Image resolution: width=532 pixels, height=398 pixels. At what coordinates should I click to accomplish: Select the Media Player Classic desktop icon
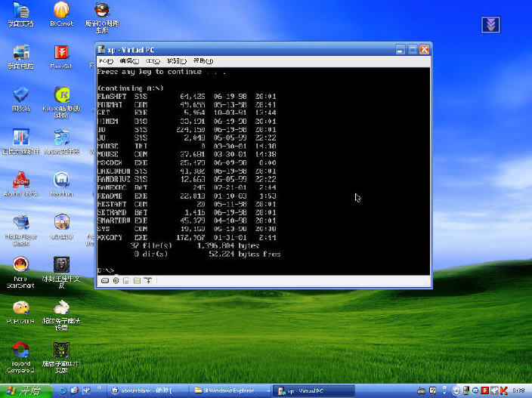click(21, 230)
